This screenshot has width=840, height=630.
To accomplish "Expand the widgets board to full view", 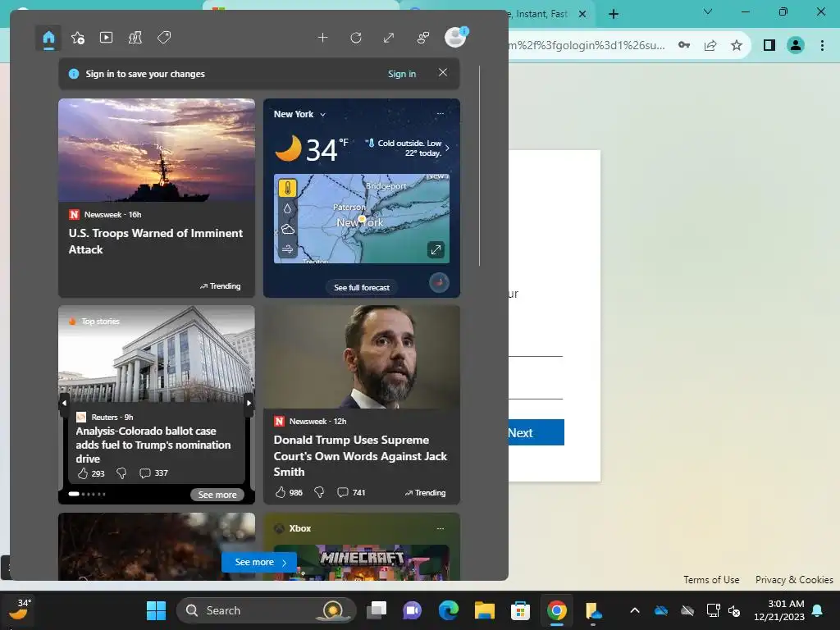I will click(x=389, y=38).
